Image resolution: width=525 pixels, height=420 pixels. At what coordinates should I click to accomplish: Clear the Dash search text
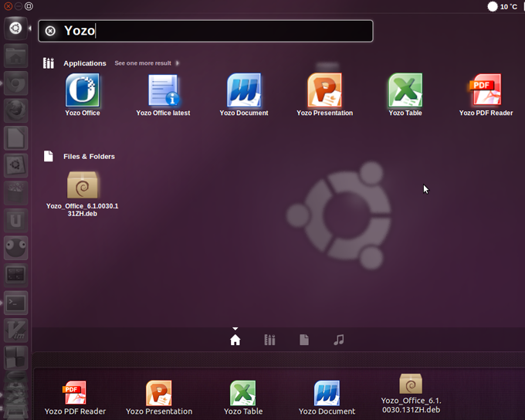coord(50,31)
